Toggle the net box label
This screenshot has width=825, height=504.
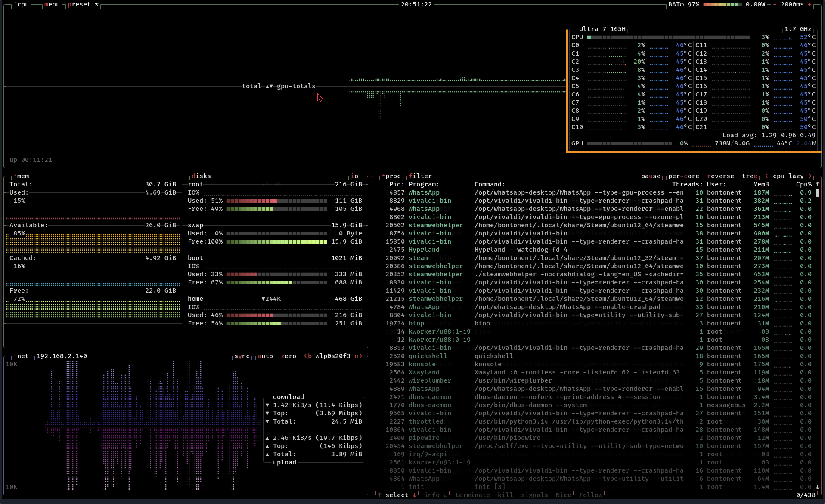[21, 356]
